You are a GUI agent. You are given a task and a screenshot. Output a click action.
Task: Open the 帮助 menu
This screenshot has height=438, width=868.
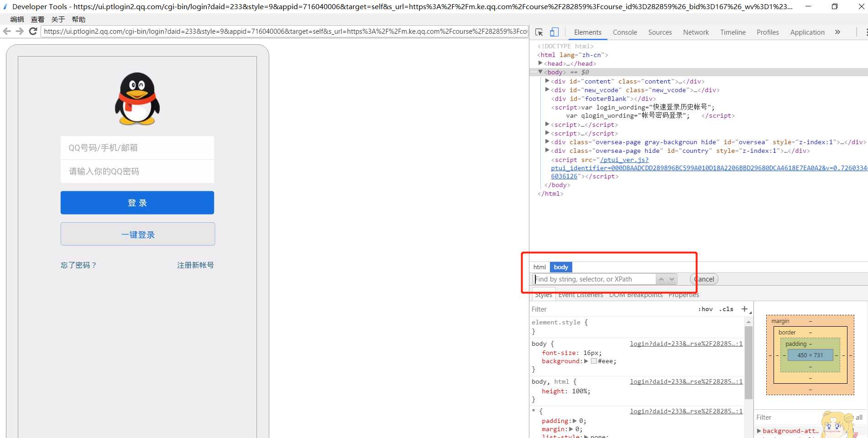(x=78, y=19)
